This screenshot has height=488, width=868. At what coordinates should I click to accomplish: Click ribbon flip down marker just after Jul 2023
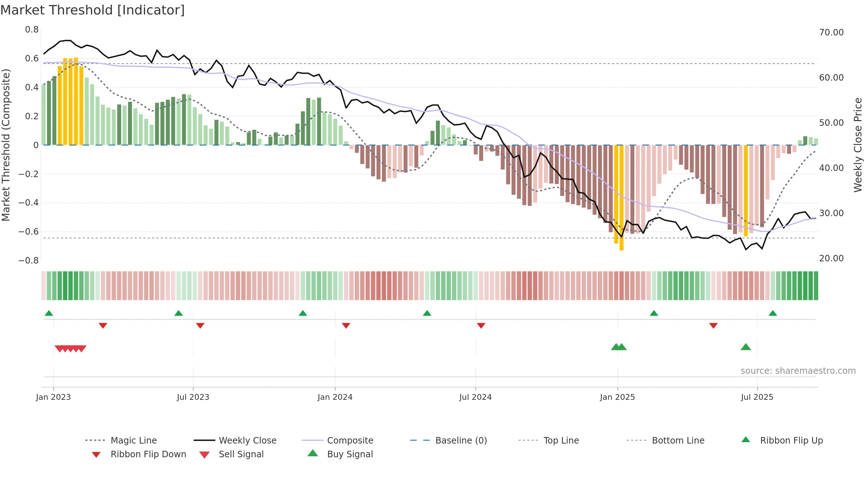pyautogui.click(x=200, y=326)
